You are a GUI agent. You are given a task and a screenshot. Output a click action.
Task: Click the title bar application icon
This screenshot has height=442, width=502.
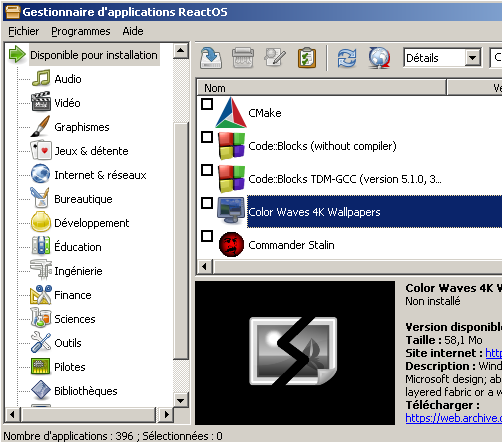click(x=13, y=12)
